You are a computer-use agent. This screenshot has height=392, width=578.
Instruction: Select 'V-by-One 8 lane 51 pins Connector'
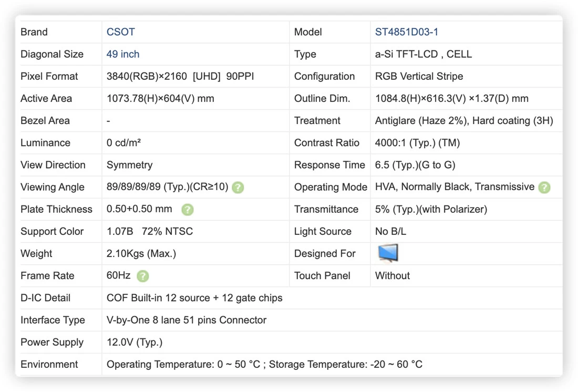point(186,320)
